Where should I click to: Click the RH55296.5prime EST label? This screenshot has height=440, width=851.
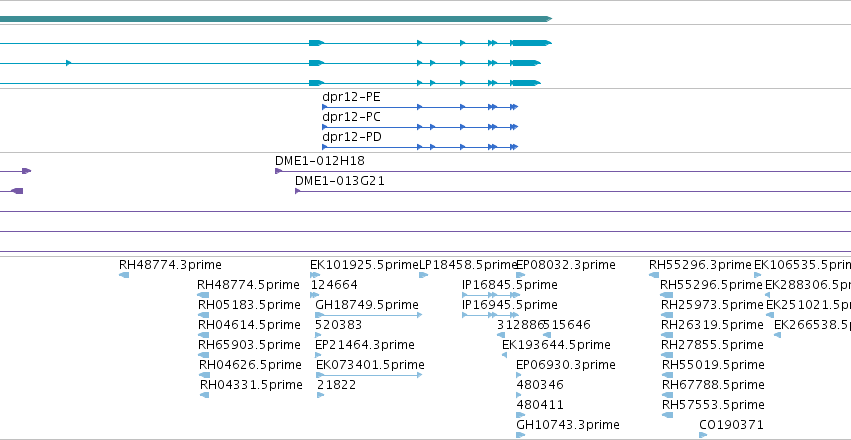[712, 285]
